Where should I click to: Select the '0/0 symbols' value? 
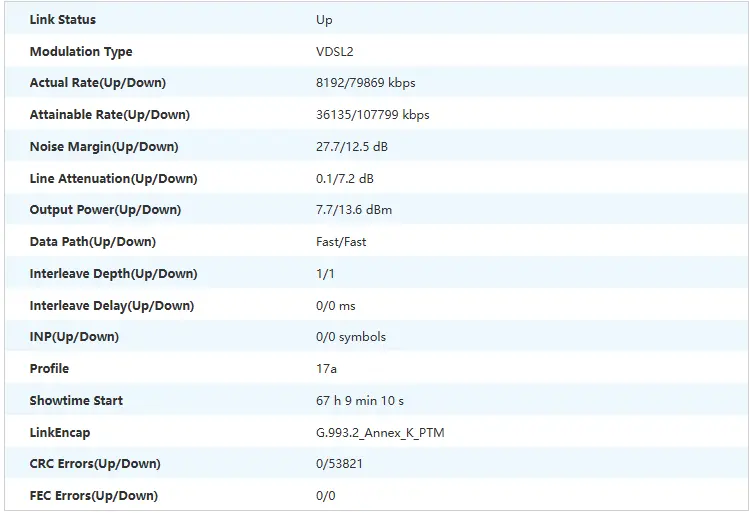pyautogui.click(x=351, y=337)
